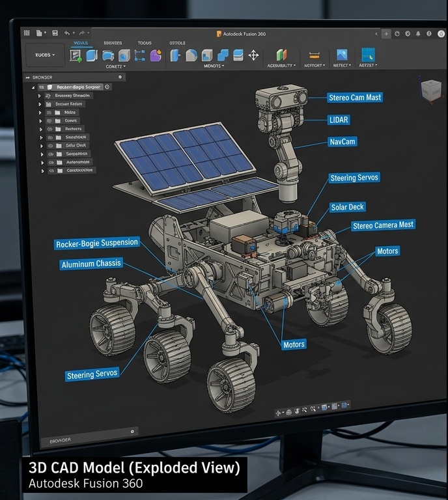This screenshot has height=500, width=448.
Task: Click the green-and-orange assembly joint icon
Action: (281, 55)
